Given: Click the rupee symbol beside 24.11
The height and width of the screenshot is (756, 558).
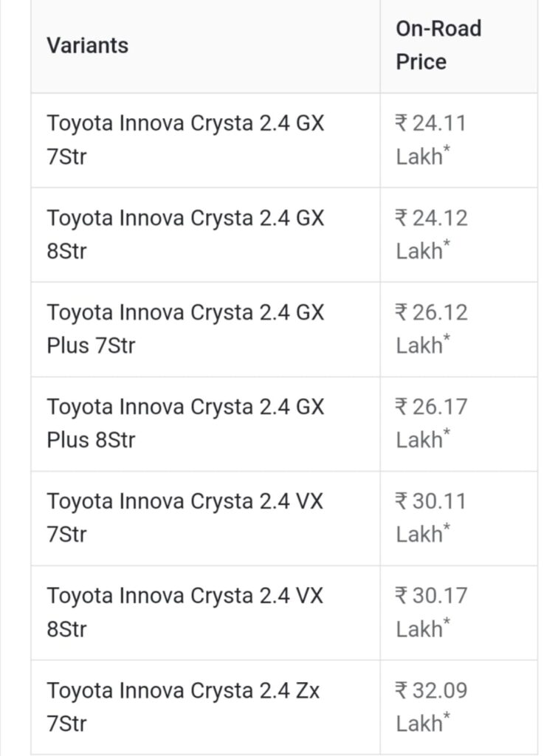Looking at the screenshot, I should [402, 123].
